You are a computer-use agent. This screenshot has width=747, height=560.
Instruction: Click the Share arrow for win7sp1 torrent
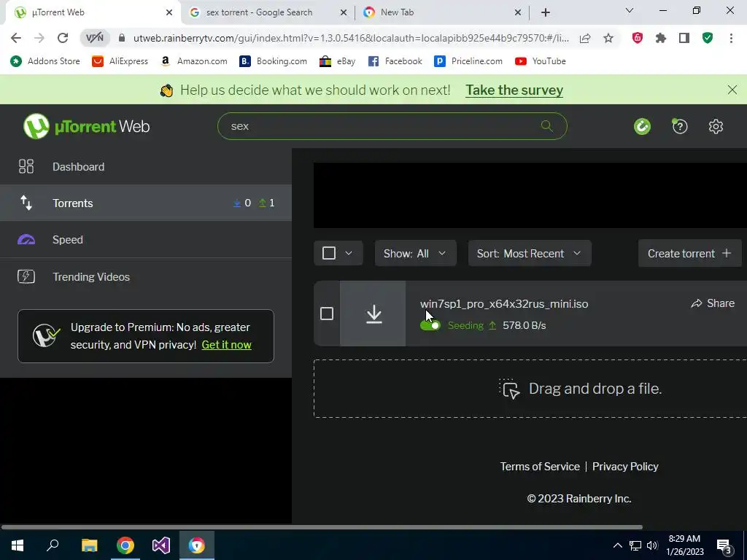713,303
